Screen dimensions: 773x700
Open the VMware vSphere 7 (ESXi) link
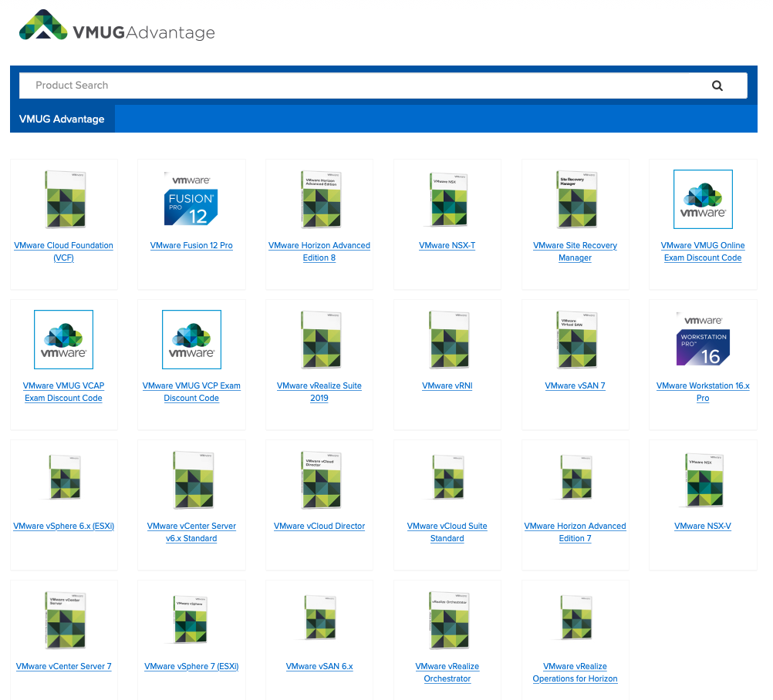pos(191,666)
